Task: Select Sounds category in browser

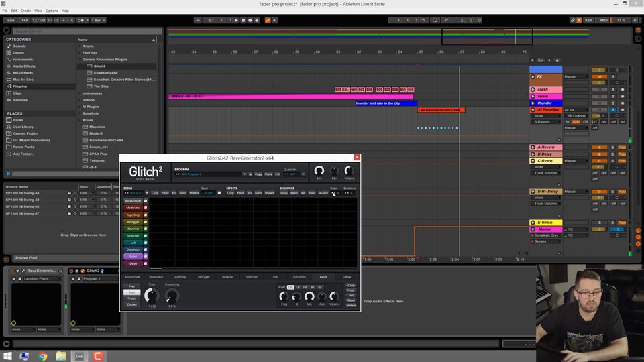Action: coord(19,46)
